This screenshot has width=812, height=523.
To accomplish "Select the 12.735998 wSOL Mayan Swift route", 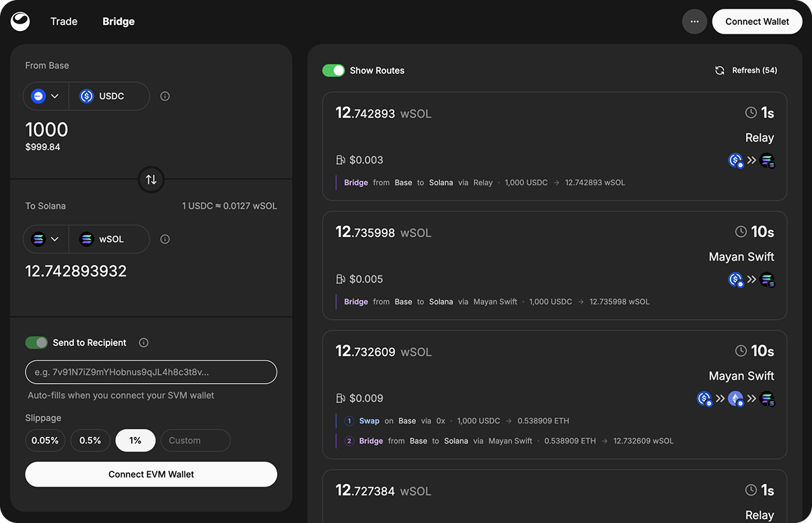I will (555, 265).
